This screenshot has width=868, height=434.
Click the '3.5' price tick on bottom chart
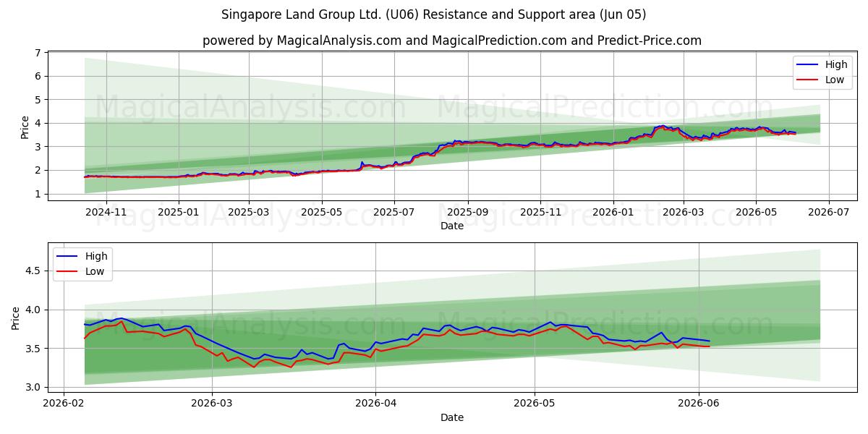point(32,349)
